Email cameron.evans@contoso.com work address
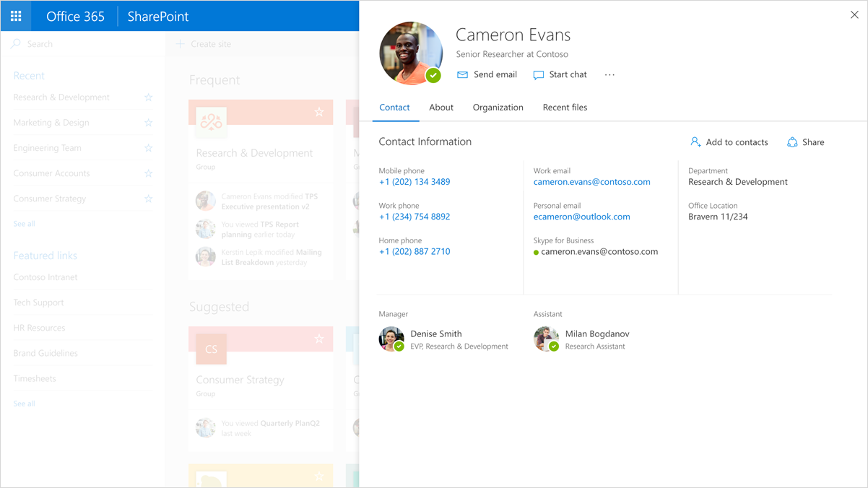 pyautogui.click(x=591, y=182)
